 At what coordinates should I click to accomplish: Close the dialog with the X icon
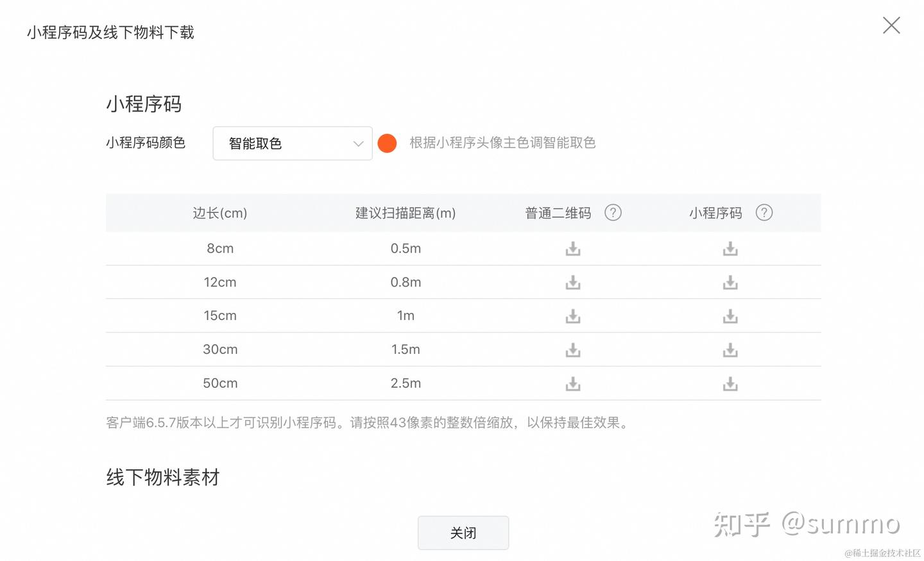[x=891, y=26]
